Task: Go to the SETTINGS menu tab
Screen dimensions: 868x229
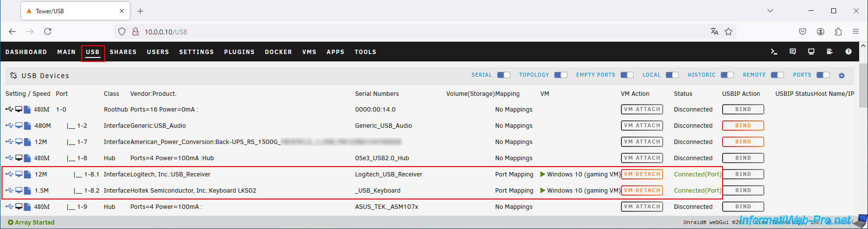Action: click(196, 52)
